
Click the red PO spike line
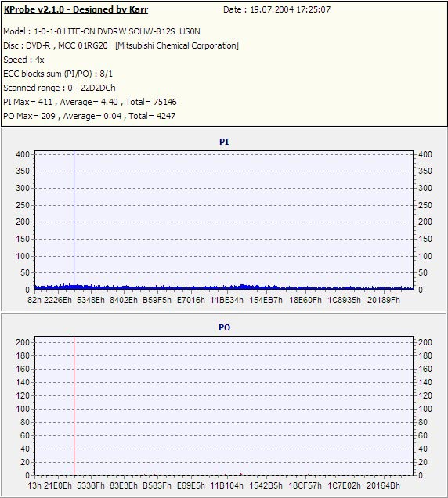point(74,406)
